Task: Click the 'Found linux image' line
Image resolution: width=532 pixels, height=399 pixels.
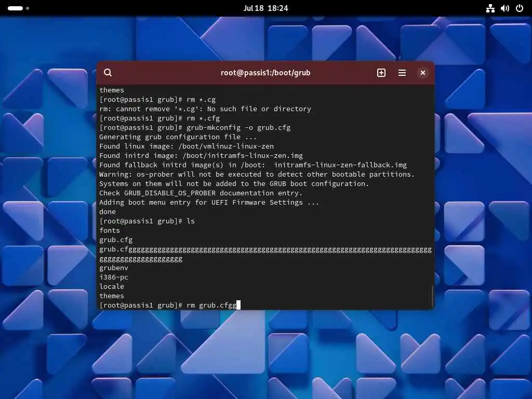Action: [187, 146]
